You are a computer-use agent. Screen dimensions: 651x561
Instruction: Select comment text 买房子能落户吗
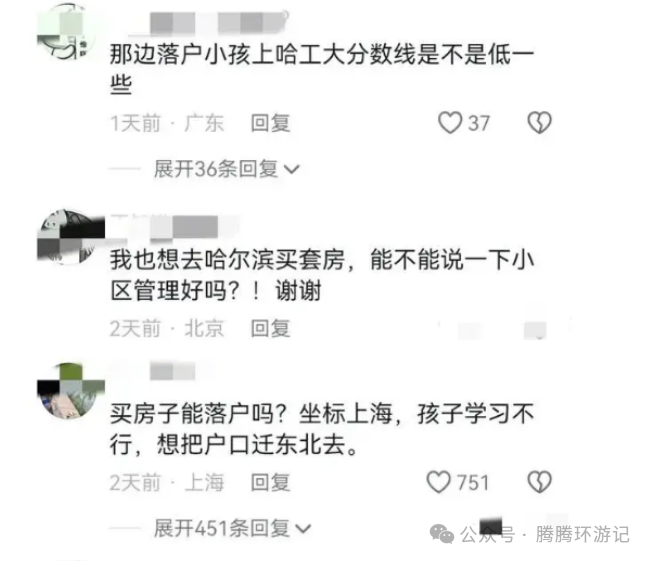[x=198, y=413]
